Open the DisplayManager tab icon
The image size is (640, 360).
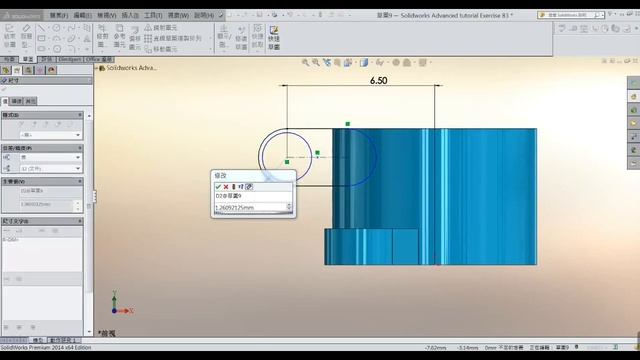coord(51,70)
